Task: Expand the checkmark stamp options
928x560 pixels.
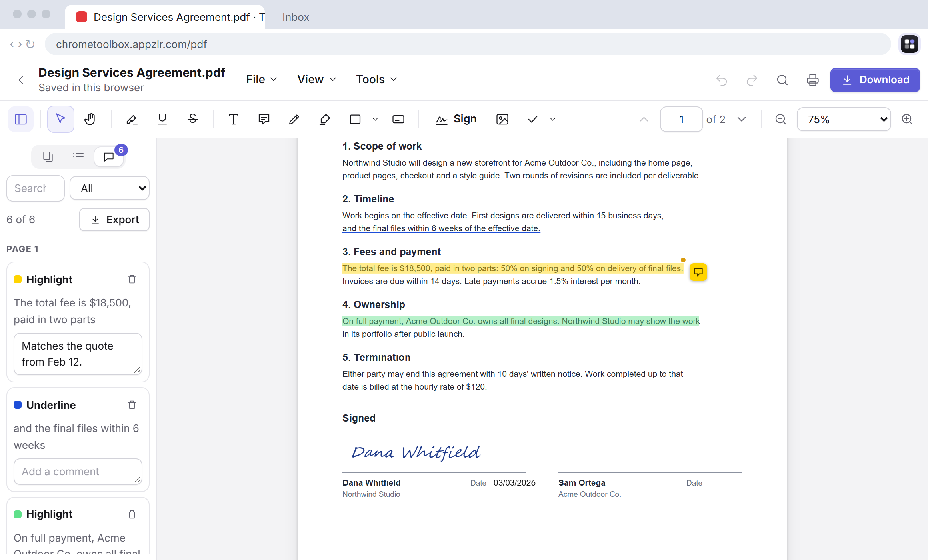Action: 553,119
